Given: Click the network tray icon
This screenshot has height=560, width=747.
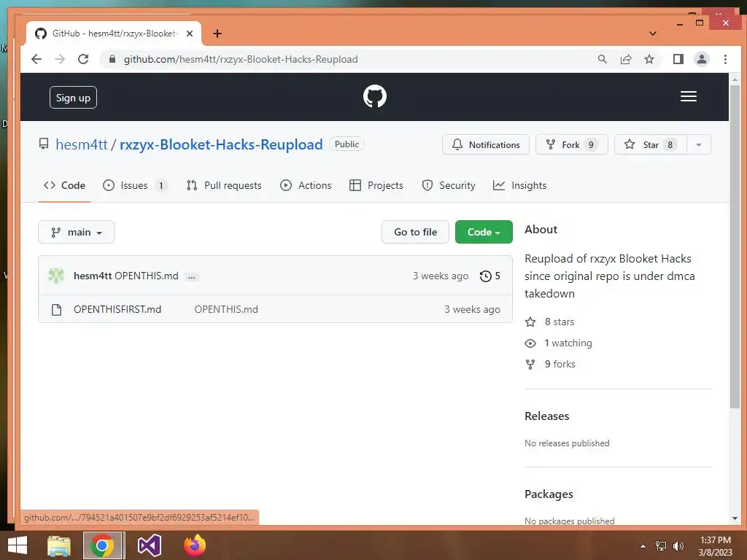Looking at the screenshot, I should [x=661, y=546].
